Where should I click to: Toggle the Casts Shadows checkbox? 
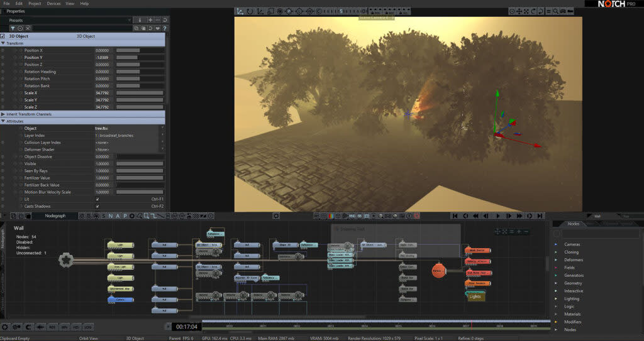tap(97, 206)
